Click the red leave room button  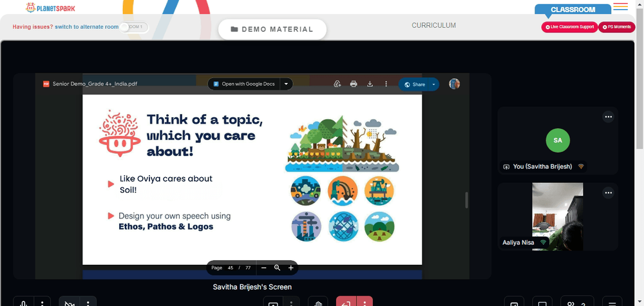[346, 302]
